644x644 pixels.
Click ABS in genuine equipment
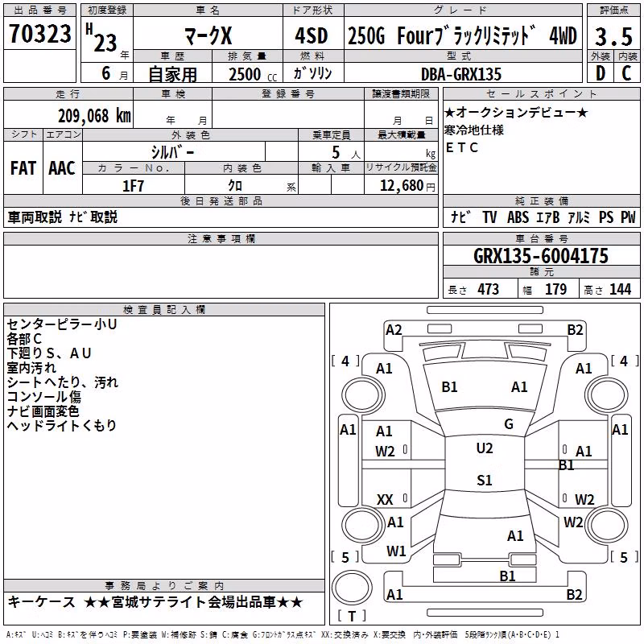[x=518, y=217]
